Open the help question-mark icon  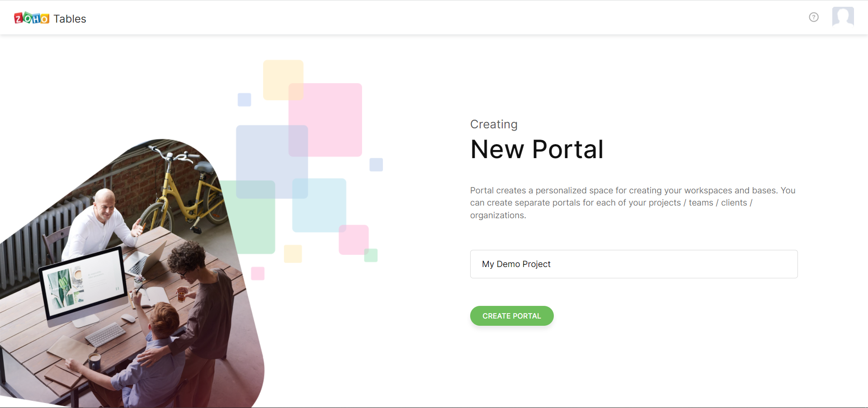[814, 17]
